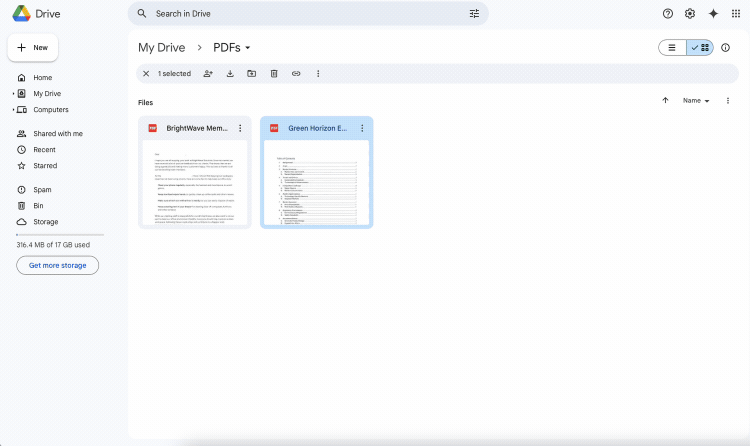Open the Help menu icon

[x=668, y=13]
